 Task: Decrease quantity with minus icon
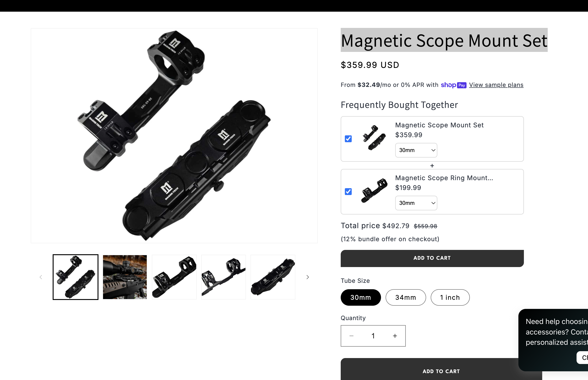click(x=351, y=336)
